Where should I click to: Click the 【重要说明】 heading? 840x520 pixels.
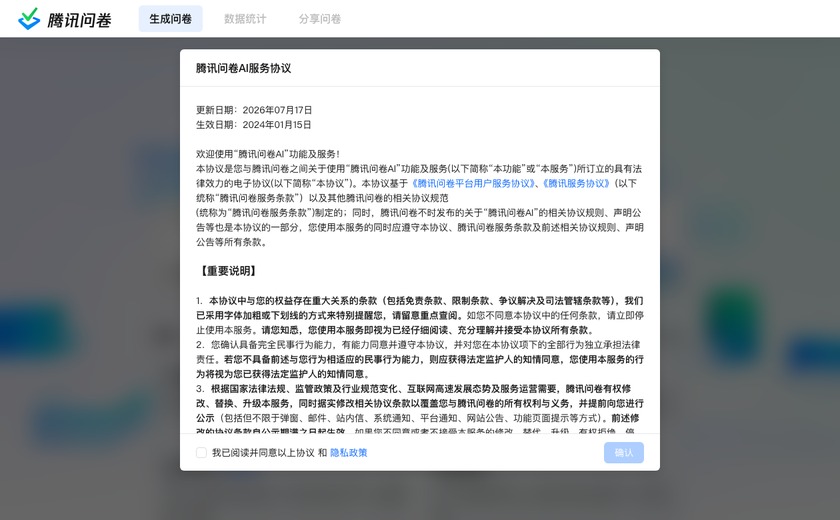(x=228, y=271)
